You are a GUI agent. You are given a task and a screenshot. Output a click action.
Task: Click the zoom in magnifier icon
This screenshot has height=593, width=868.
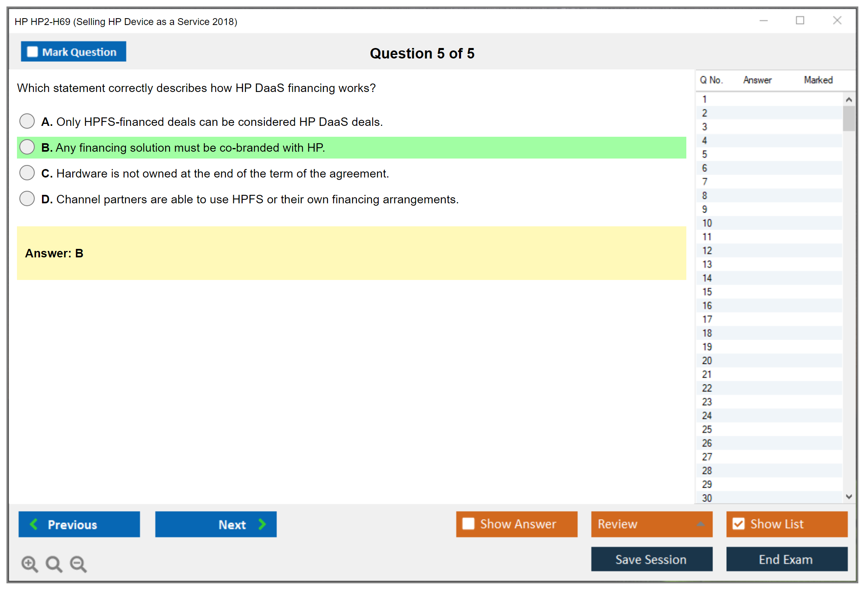point(29,564)
